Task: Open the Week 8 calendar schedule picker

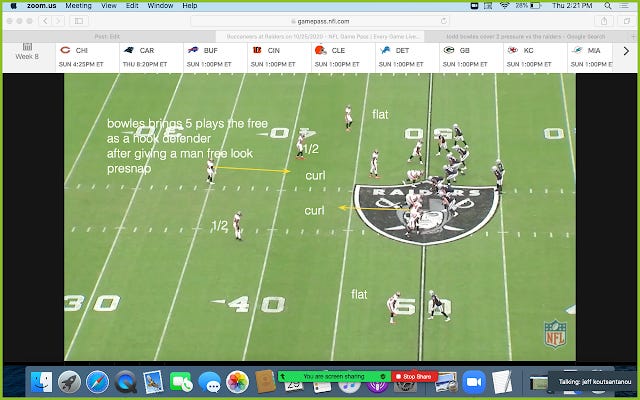Action: (27, 51)
